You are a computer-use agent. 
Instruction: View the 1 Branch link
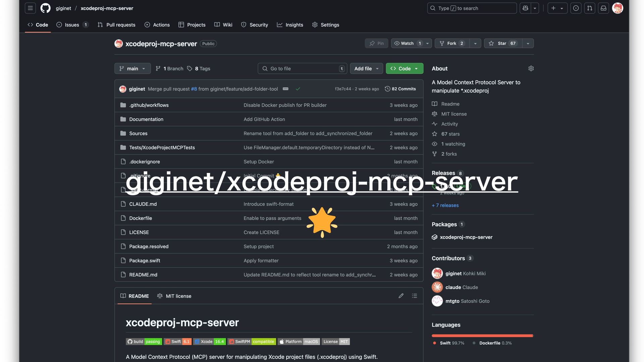(169, 68)
